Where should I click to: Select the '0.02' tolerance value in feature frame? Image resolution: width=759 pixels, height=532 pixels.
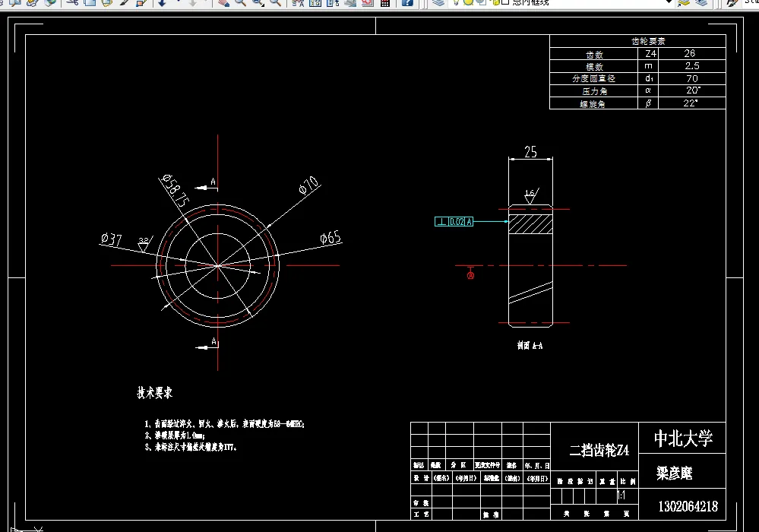click(457, 222)
